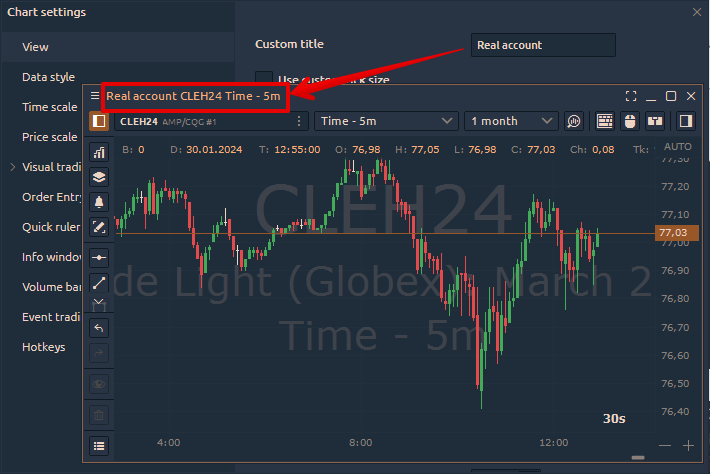This screenshot has height=474, width=710.
Task: Open the Hotkeys settings section
Action: 44,347
